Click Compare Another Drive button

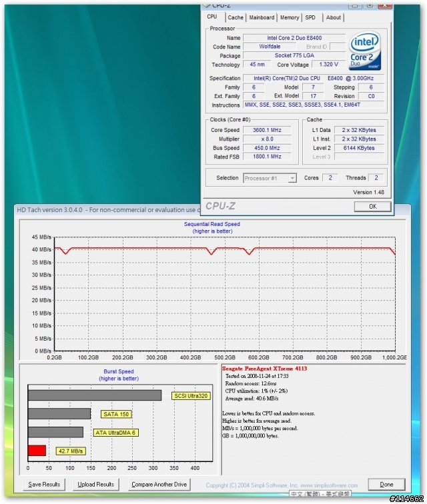pyautogui.click(x=159, y=485)
